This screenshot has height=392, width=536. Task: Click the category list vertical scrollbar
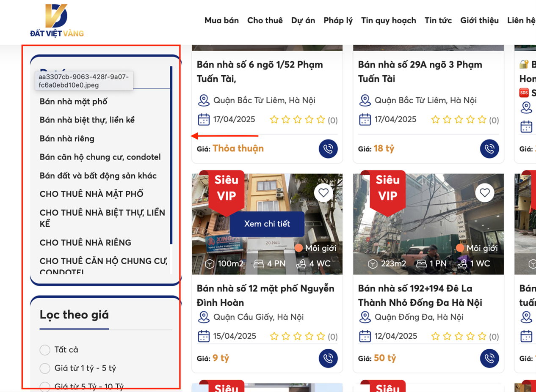point(171,155)
